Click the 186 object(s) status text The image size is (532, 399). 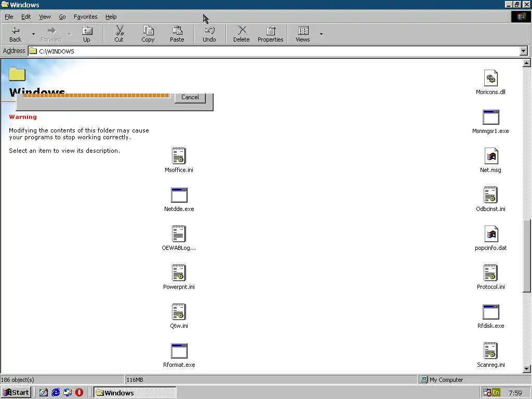tap(17, 380)
